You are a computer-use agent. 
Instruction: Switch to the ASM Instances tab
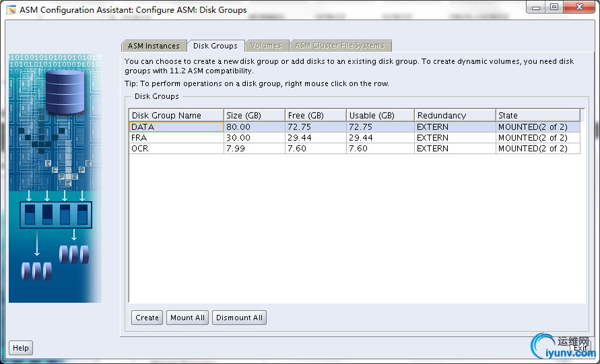coord(154,46)
